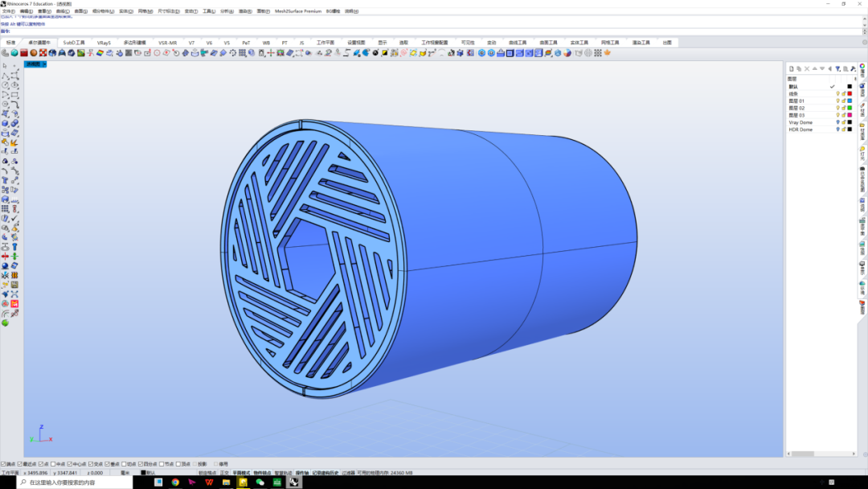Click the move layer up arrow icon
This screenshot has width=868, height=489.
pos(814,68)
